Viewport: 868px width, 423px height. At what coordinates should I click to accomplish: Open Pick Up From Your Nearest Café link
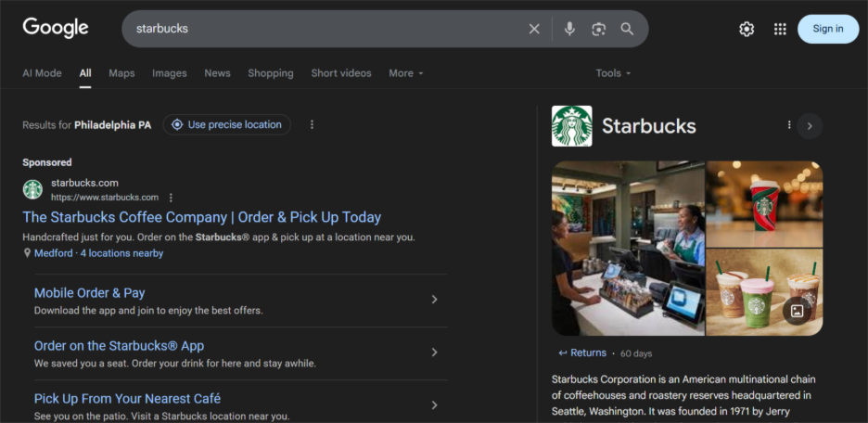127,399
